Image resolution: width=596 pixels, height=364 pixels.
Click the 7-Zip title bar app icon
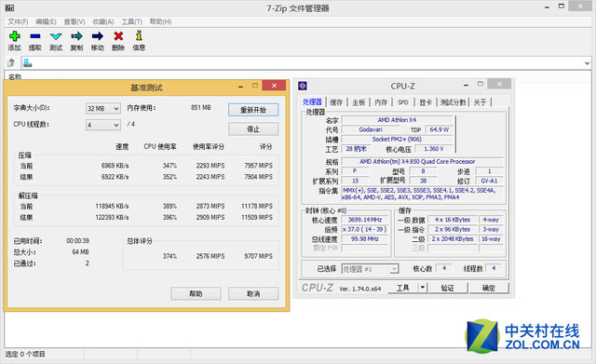[9, 7]
